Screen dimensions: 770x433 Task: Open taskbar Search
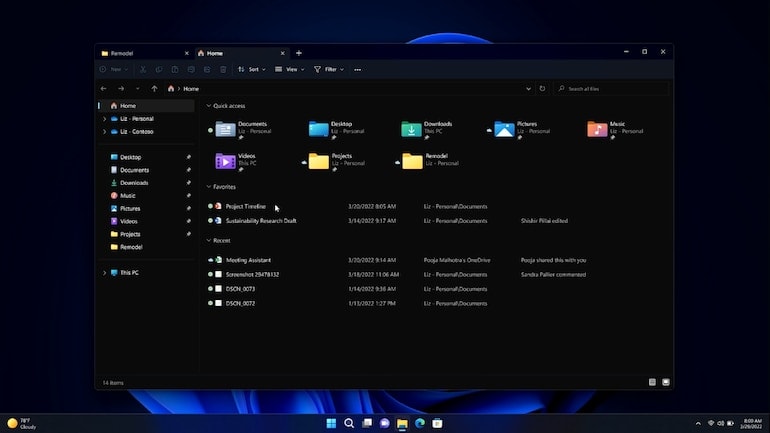point(349,423)
